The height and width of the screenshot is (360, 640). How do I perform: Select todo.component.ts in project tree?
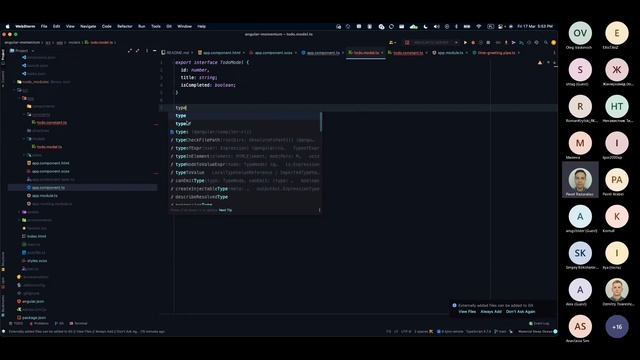click(51, 122)
